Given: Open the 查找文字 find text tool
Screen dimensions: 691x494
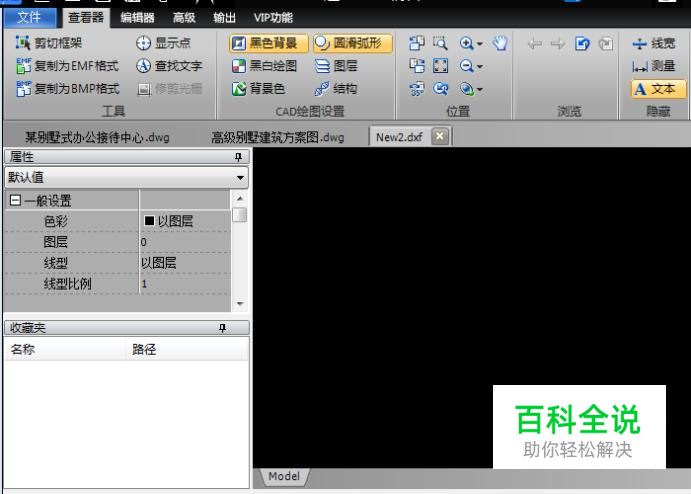Looking at the screenshot, I should tap(169, 66).
